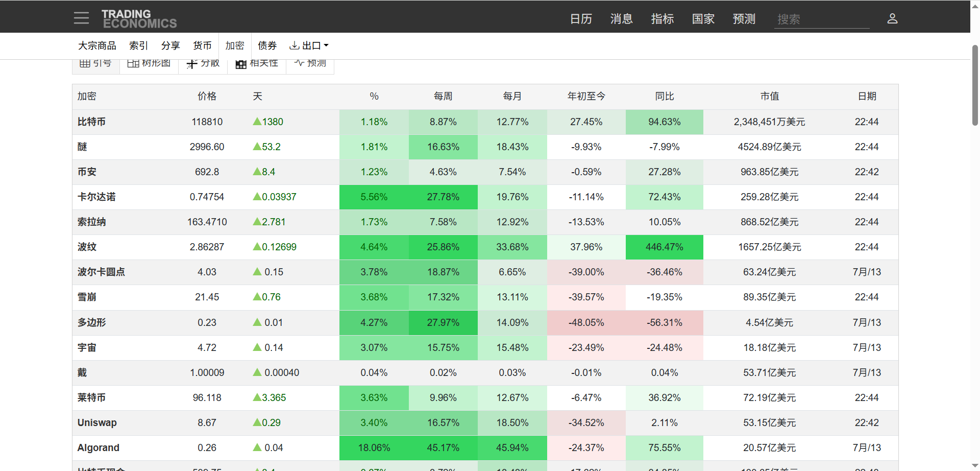Click the 天 day column header
This screenshot has height=471, width=980.
[x=257, y=96]
